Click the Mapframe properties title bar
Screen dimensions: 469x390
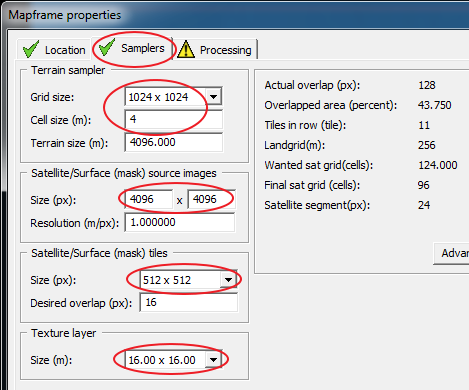(234, 15)
